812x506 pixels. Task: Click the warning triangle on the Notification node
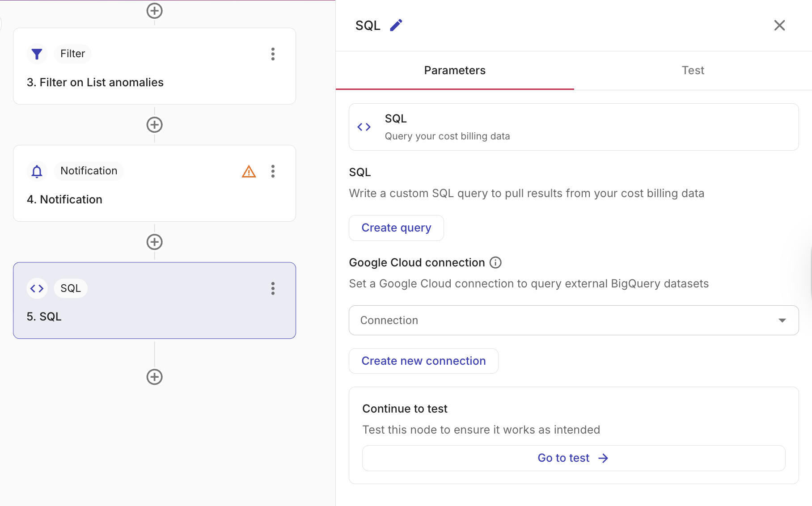pos(249,171)
